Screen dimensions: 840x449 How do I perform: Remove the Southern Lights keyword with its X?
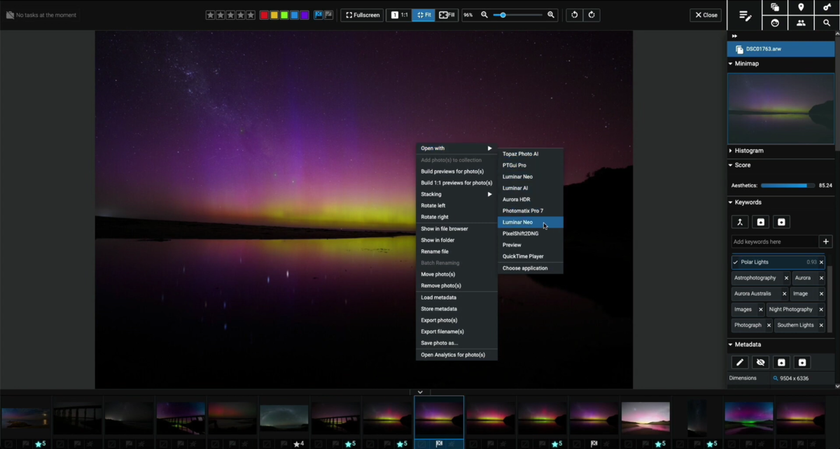tap(821, 325)
